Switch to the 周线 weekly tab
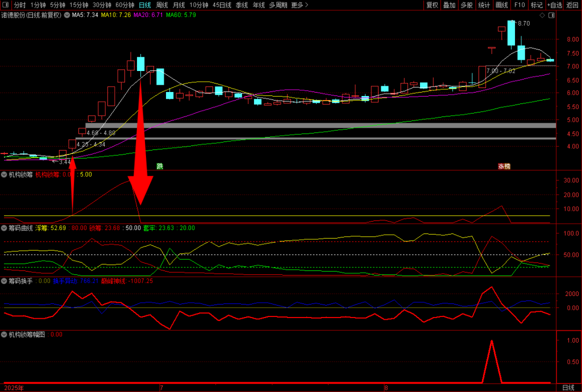Viewport: 582px width, 392px height. point(162,5)
